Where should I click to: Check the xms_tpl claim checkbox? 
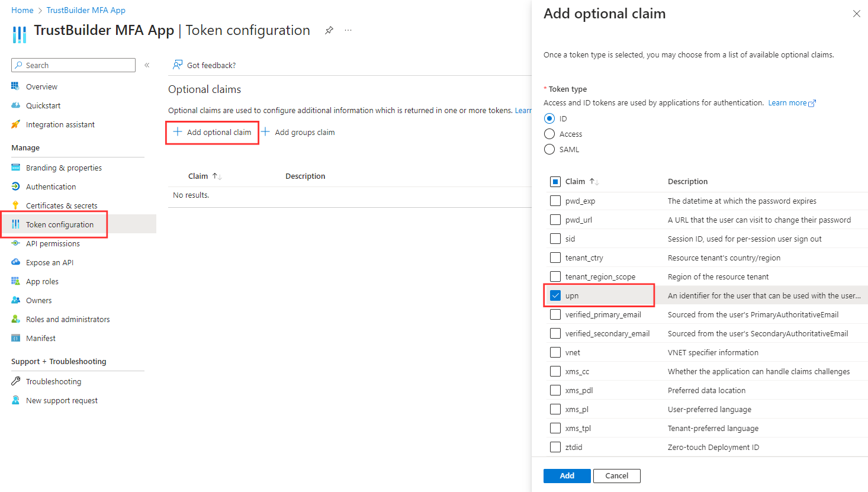pos(555,428)
